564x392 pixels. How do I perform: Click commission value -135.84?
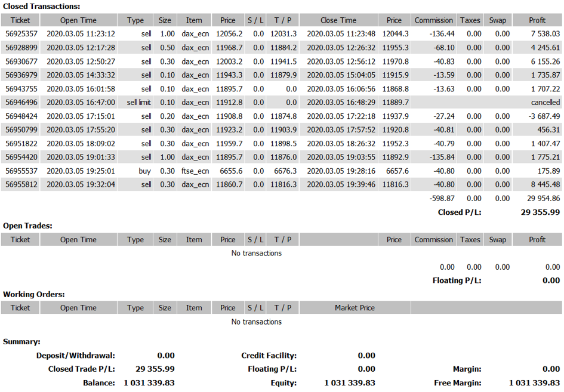[x=442, y=157]
